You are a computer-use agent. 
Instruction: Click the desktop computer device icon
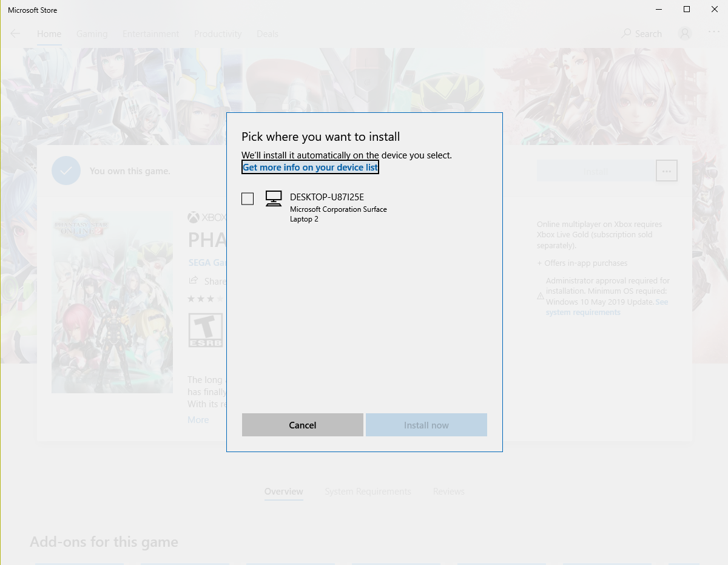point(274,198)
